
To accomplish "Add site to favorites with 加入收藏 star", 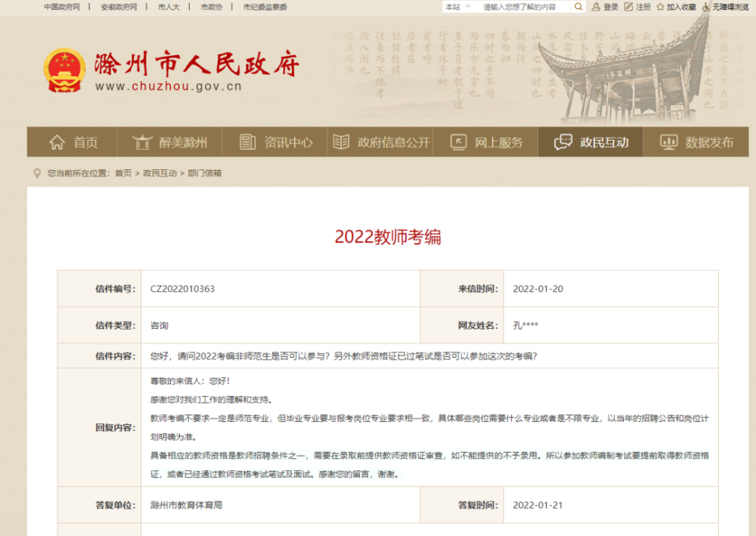I will (661, 7).
